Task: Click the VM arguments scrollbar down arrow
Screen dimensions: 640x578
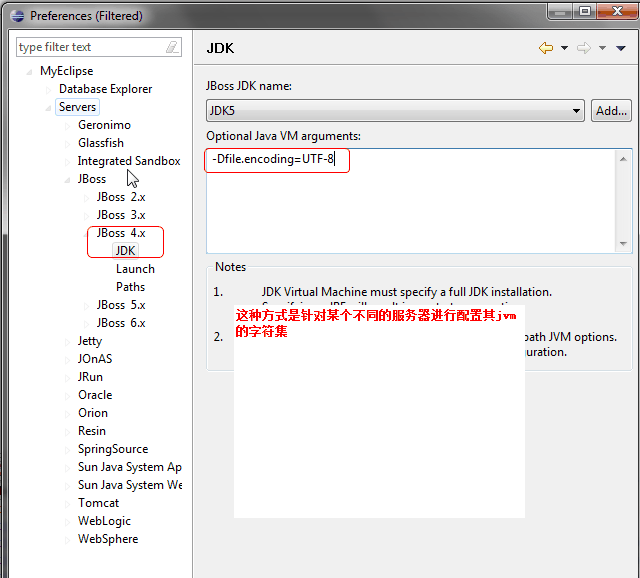Action: tap(623, 244)
